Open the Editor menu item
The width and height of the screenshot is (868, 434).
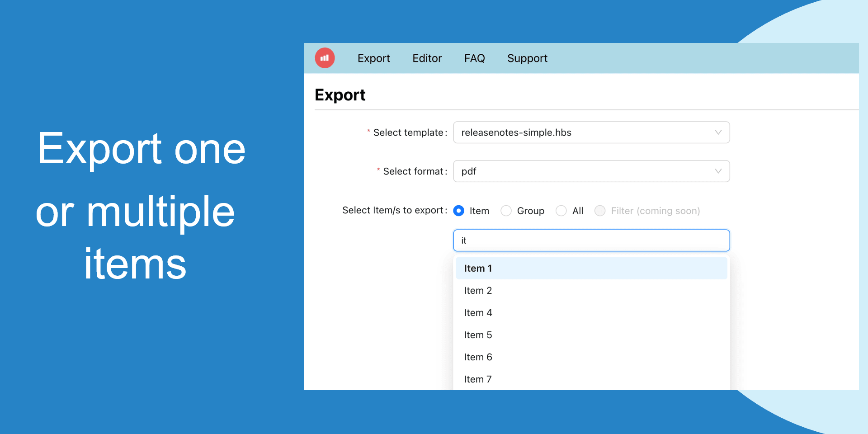(427, 58)
